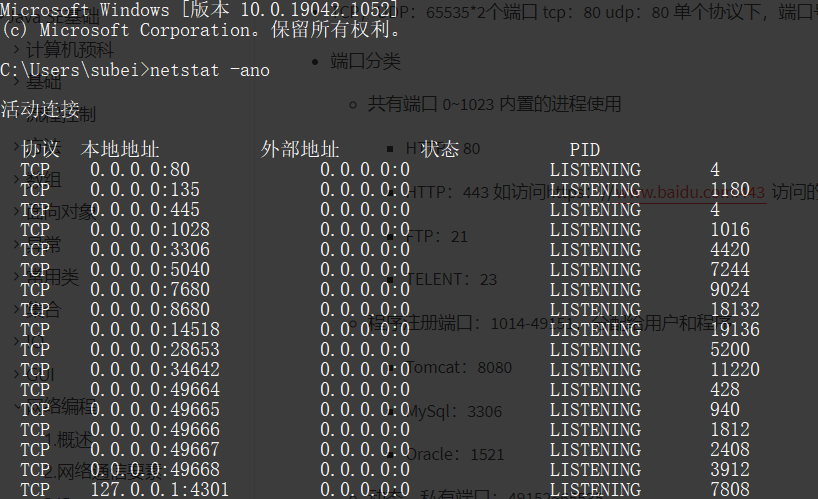
Task: Select local address 0.0.0.0:3306
Action: (150, 250)
